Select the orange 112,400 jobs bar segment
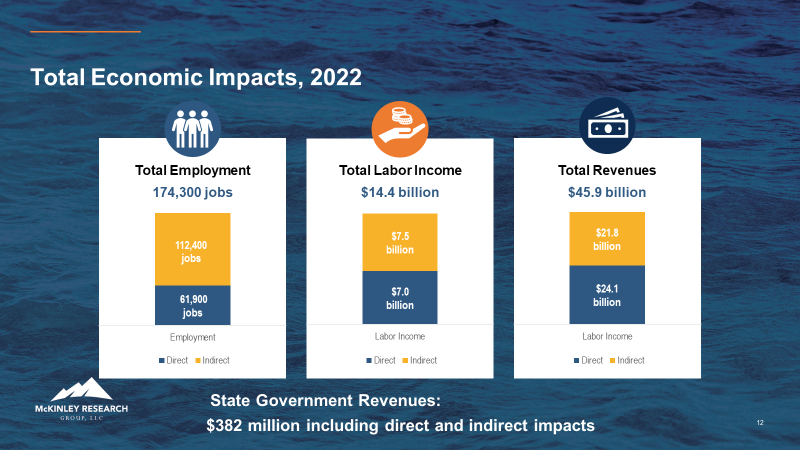 click(x=192, y=249)
